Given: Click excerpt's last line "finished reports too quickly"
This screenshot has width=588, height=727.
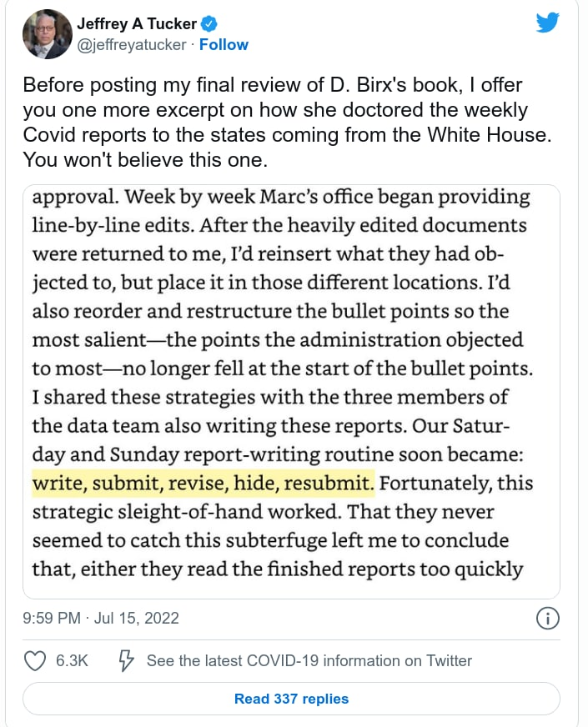Looking at the screenshot, I should (x=277, y=569).
